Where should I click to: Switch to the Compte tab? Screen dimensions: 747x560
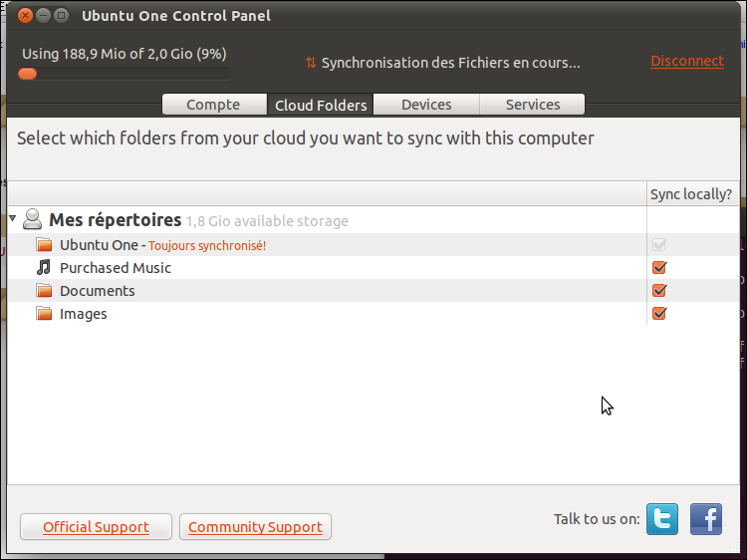(214, 105)
